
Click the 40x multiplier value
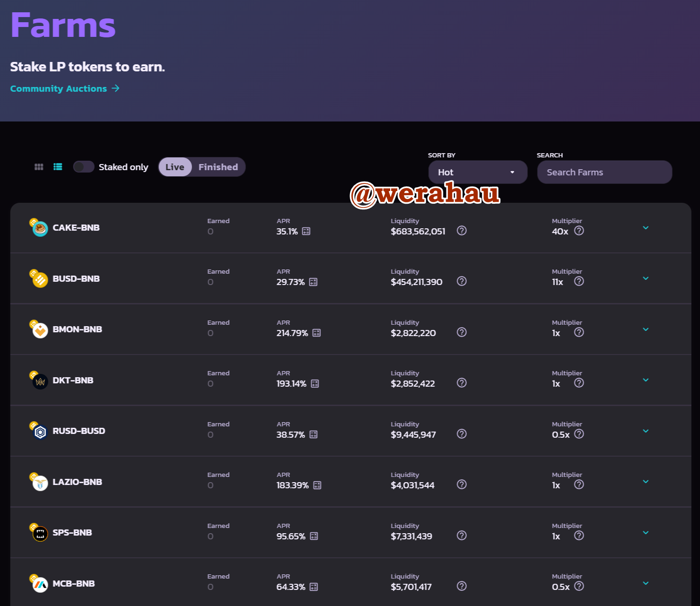click(x=560, y=232)
